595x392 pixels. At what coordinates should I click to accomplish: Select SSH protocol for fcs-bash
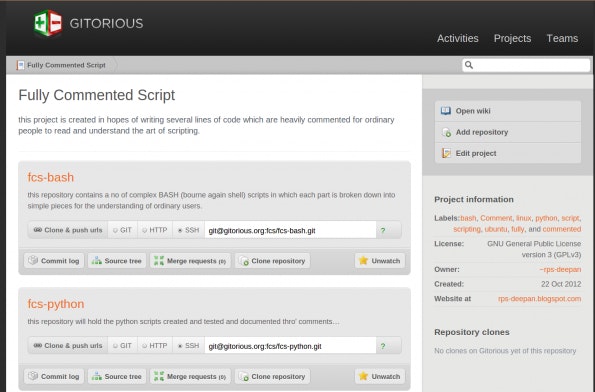(189, 230)
